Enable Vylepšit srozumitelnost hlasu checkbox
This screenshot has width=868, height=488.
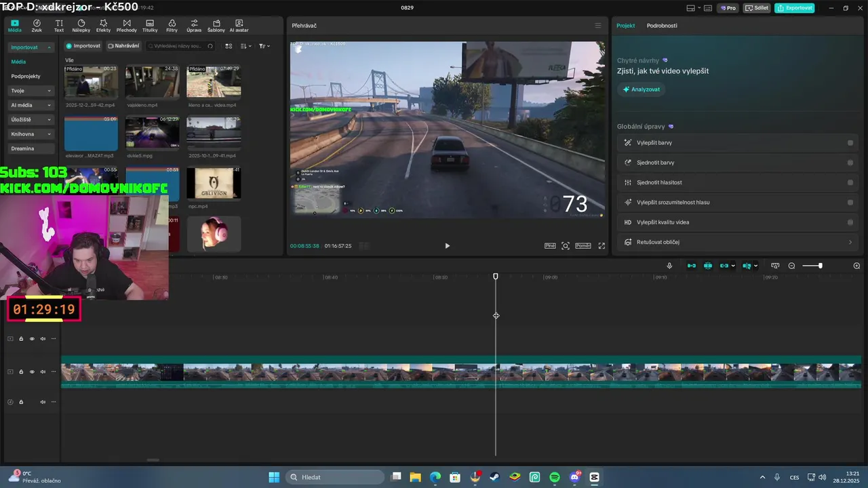tap(850, 202)
